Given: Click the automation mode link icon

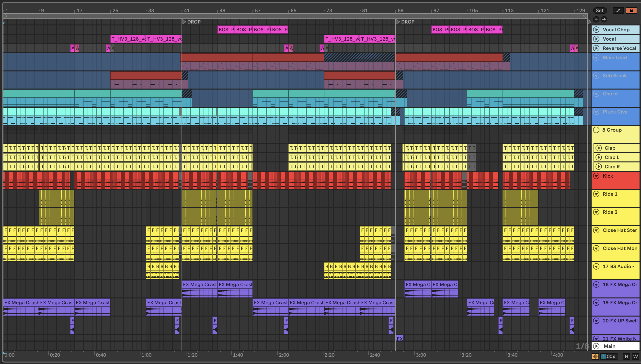Looking at the screenshot, I should tap(618, 11).
